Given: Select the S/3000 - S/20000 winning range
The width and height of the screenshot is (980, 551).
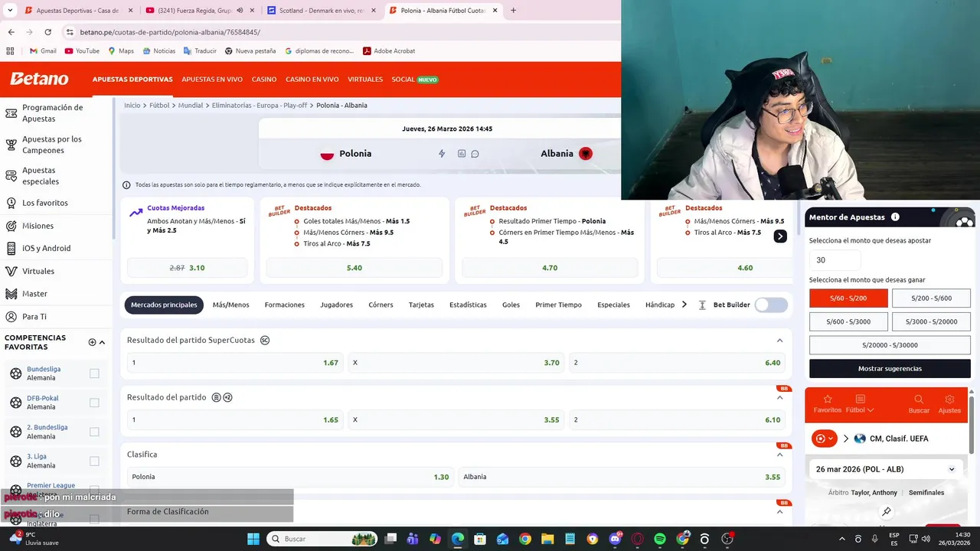Looking at the screenshot, I should (x=931, y=322).
